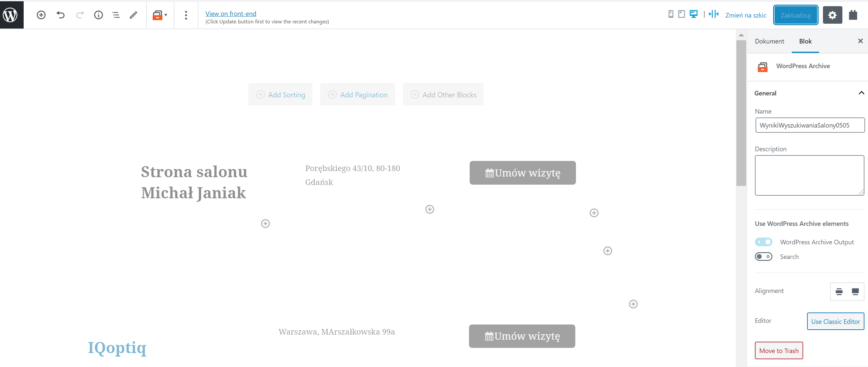Image resolution: width=868 pixels, height=367 pixels.
Task: Add block via the lowest plus appender
Action: click(x=633, y=304)
